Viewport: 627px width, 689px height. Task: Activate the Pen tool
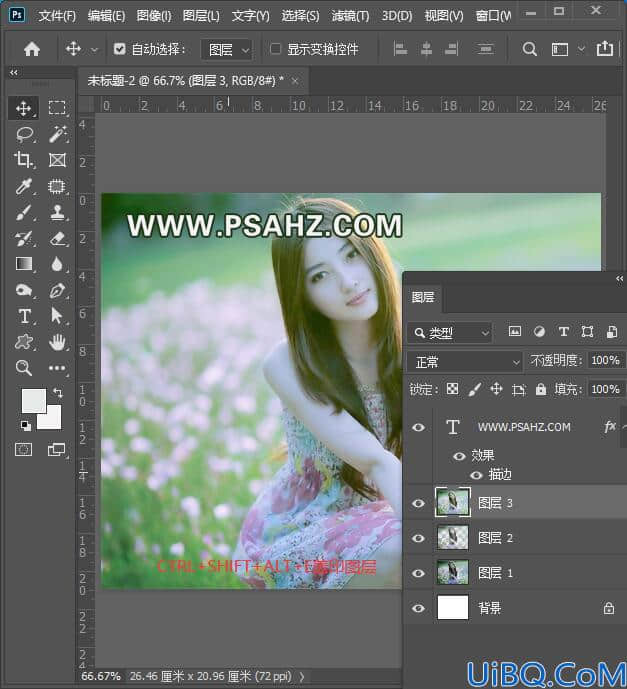[57, 290]
